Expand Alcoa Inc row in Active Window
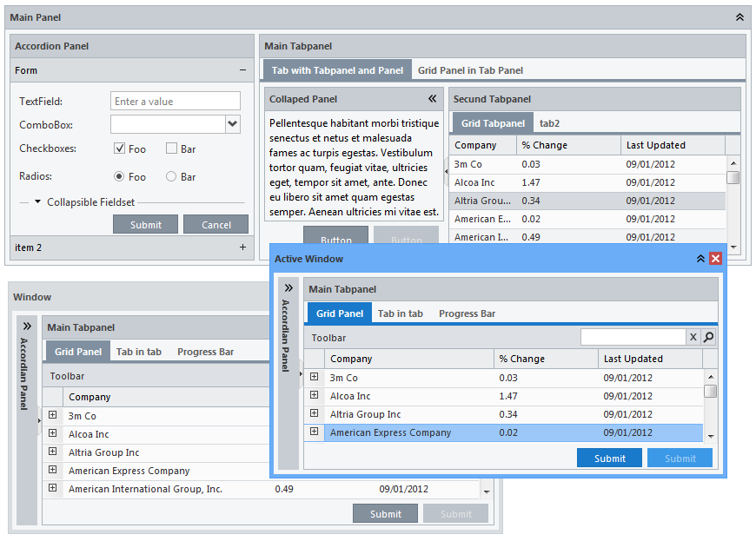The height and width of the screenshot is (541, 756). point(314,395)
